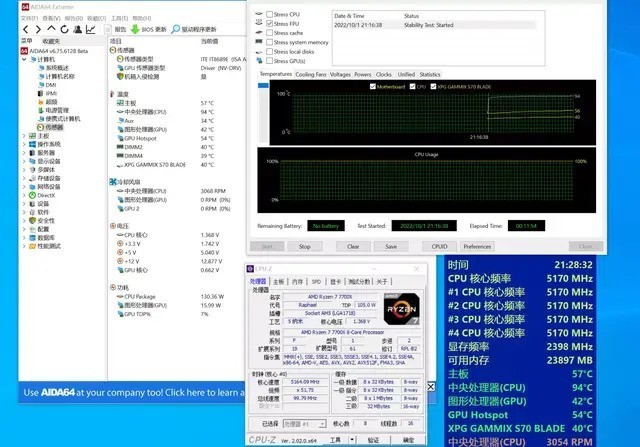The height and width of the screenshot is (447, 640).
Task: Open the 主板 tab in CPU-Z
Action: tap(278, 282)
